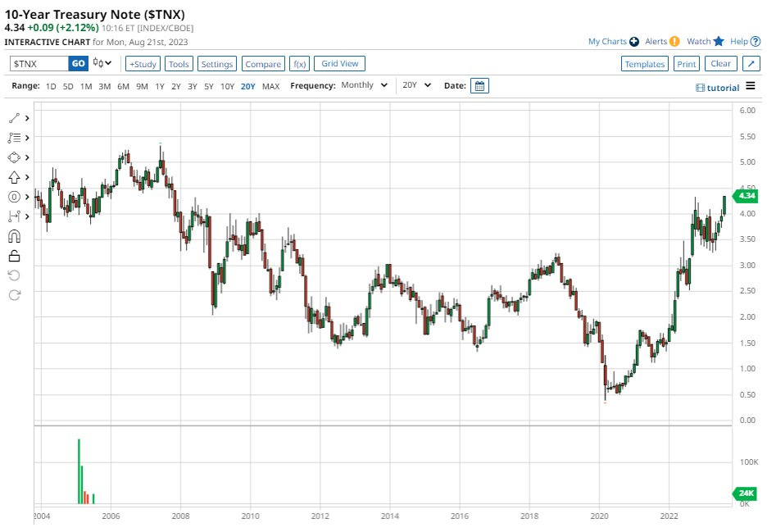Select the 5Y range option
Screen dimensions: 767x532
209,86
